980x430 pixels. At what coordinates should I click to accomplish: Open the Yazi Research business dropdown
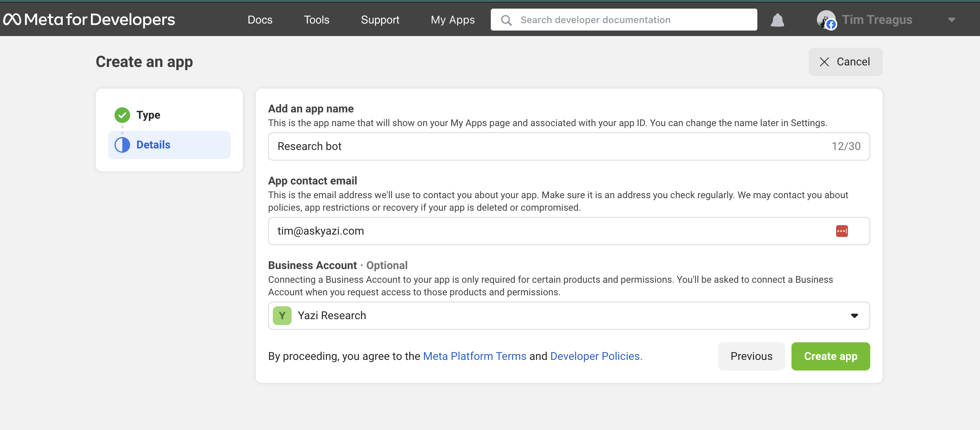[x=568, y=316]
